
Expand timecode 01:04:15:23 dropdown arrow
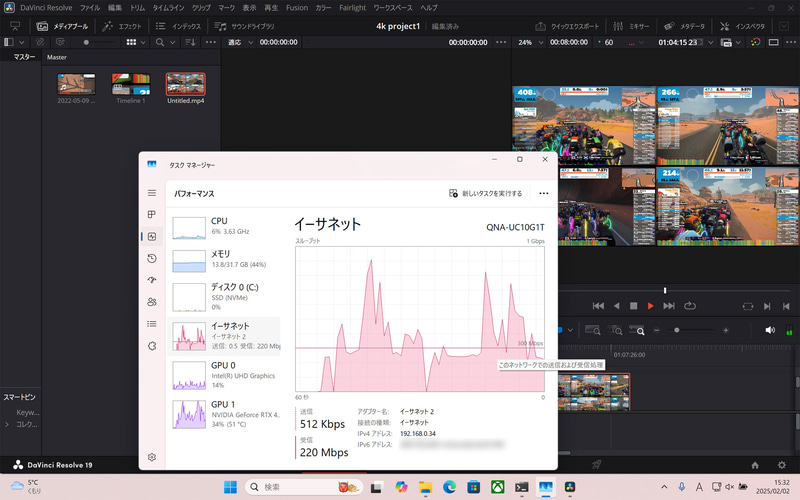(x=710, y=42)
